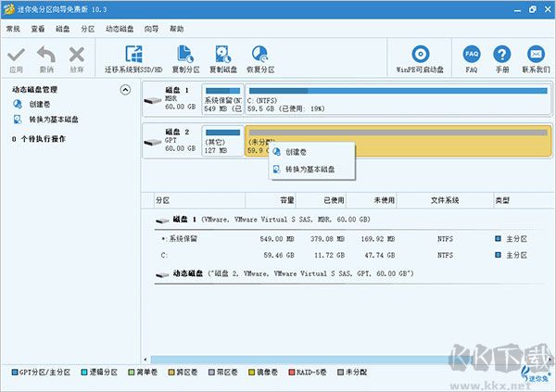Select Disk 1 drive icon in disk map

153,101
